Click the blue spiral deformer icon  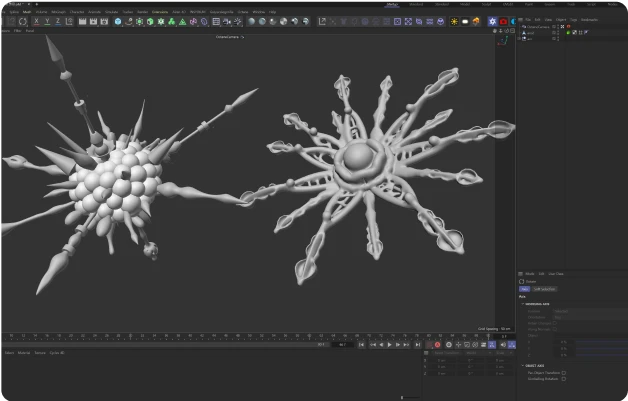click(204, 22)
